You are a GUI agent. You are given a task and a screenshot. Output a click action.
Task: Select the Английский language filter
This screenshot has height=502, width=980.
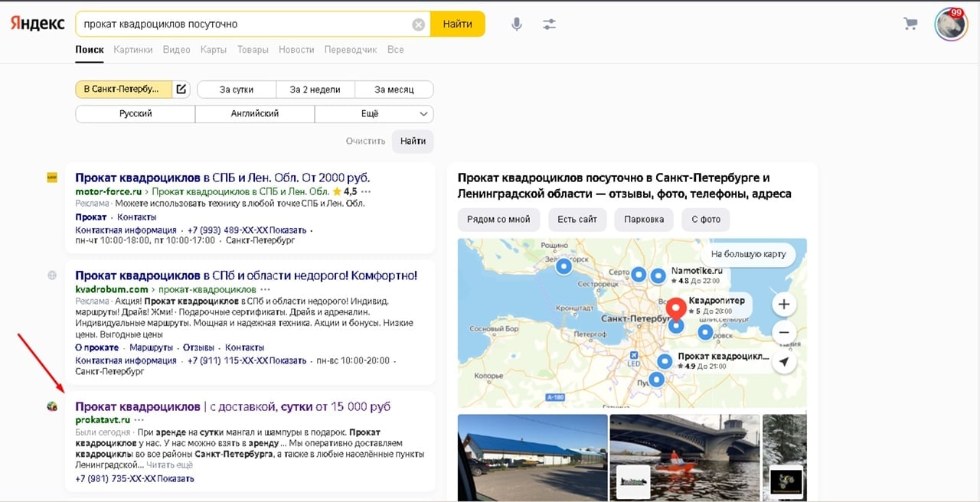coord(255,114)
